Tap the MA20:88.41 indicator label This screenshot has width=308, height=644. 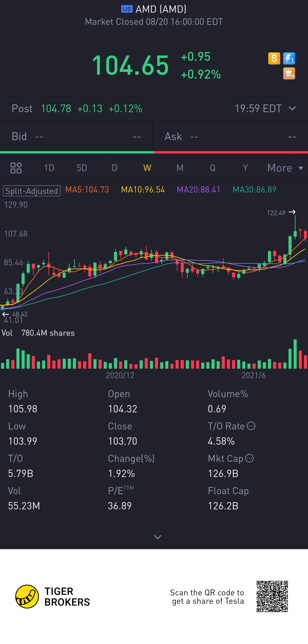click(198, 189)
